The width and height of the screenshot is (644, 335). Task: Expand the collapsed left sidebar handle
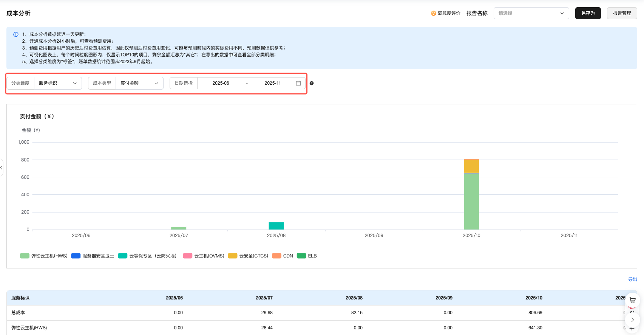2,167
